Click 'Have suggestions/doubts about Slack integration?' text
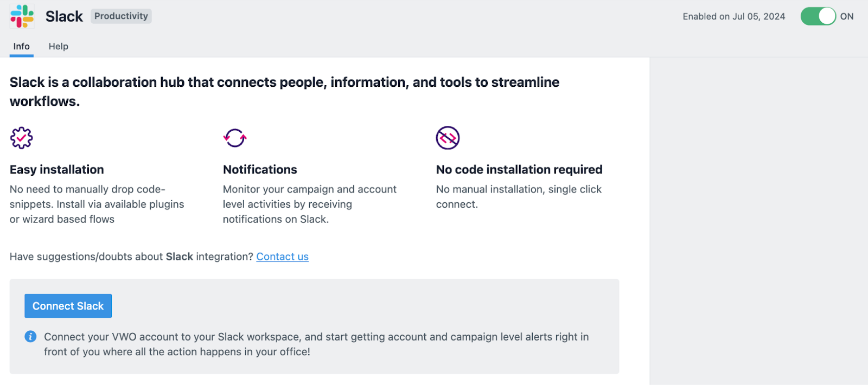This screenshot has height=385, width=868. tap(131, 256)
